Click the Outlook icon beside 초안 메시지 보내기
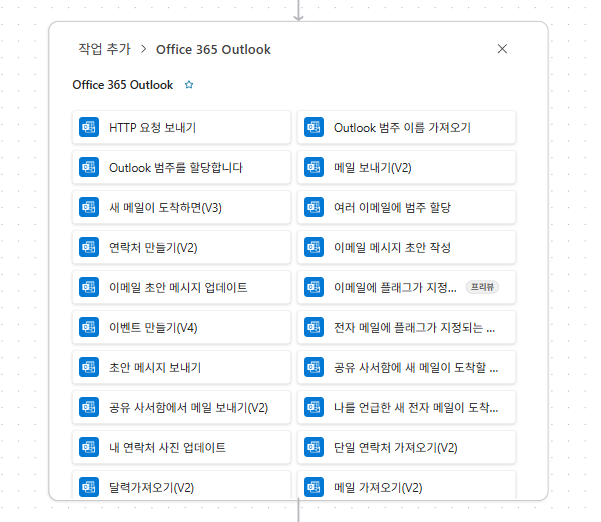The image size is (601, 522). pos(89,367)
